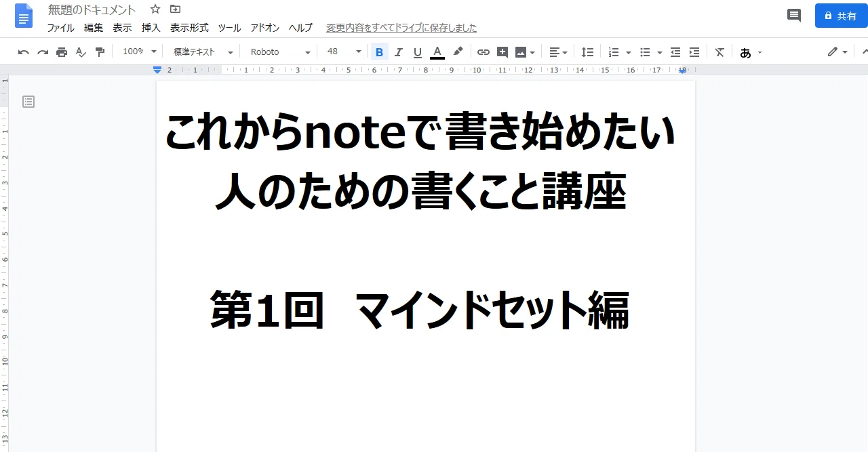Click the heading line これからnoteで書き始めたい
The width and height of the screenshot is (868, 452).
pos(420,133)
